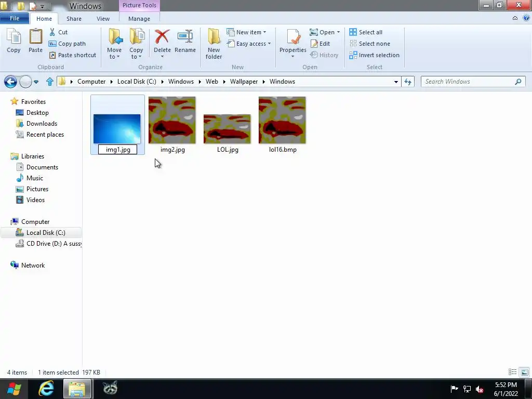Open the Music library

30,178
